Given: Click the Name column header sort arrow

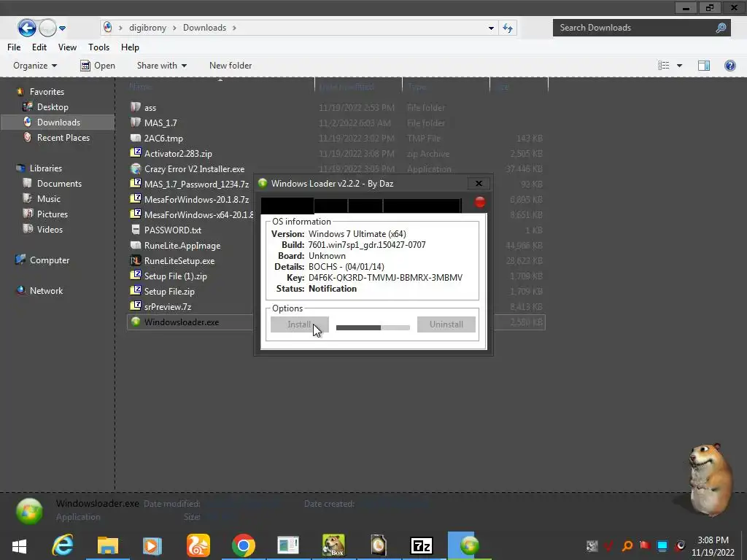Looking at the screenshot, I should (220, 80).
